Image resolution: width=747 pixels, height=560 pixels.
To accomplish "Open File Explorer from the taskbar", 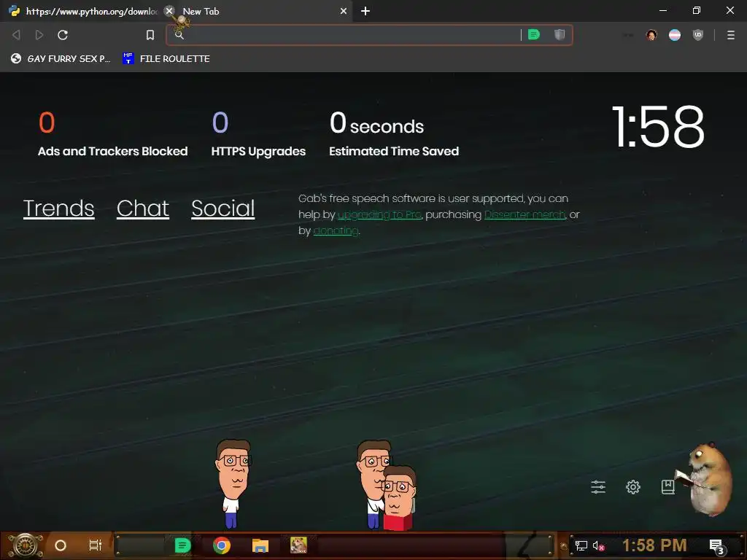I will [x=260, y=545].
